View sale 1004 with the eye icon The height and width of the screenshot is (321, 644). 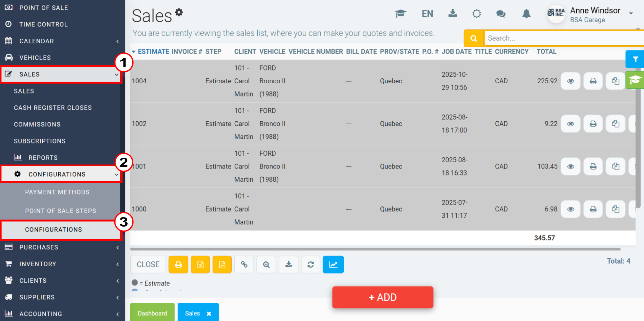pyautogui.click(x=571, y=81)
